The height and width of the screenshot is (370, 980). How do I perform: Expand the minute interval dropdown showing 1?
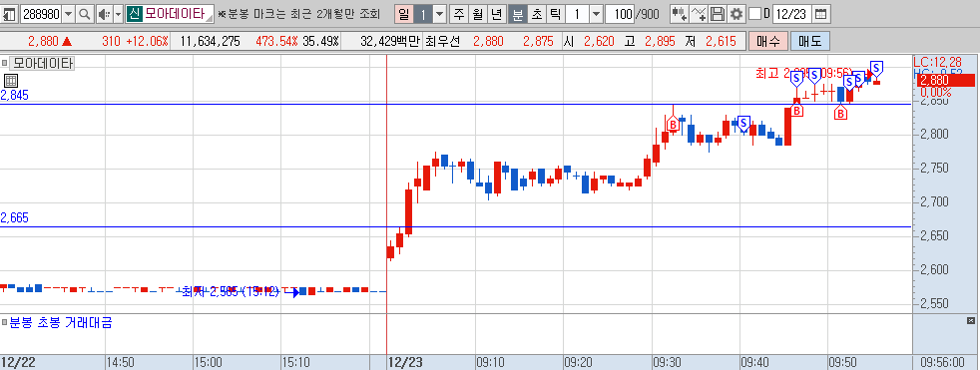(x=596, y=14)
